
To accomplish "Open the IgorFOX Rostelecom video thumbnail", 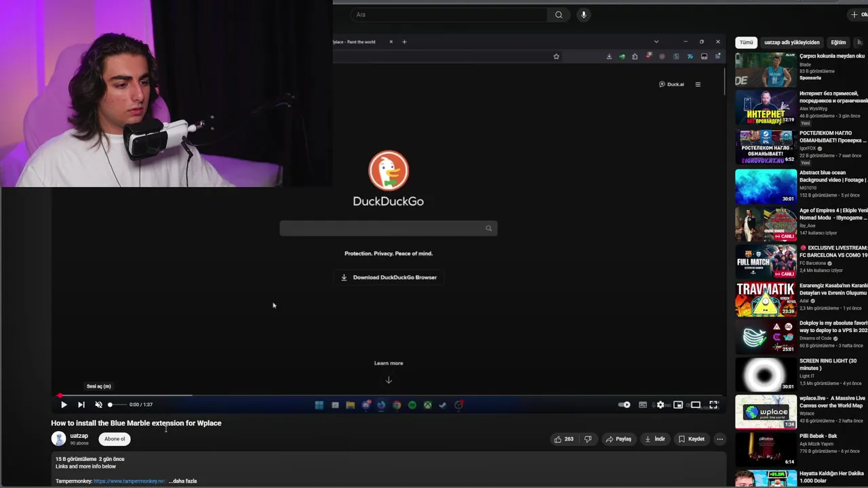I will 766,146.
